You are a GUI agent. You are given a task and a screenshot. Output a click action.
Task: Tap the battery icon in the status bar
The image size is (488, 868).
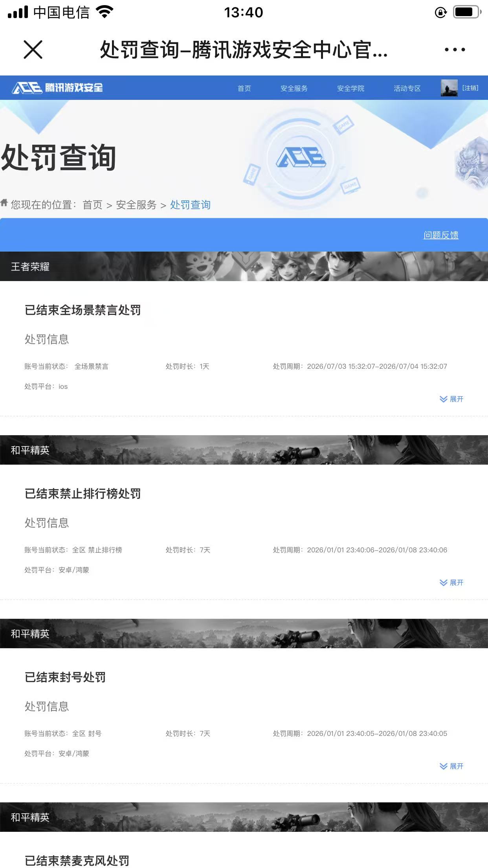467,12
